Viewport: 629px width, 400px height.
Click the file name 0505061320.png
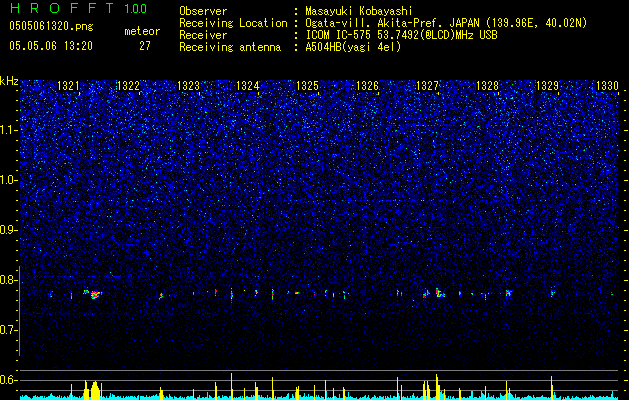[x=51, y=27]
